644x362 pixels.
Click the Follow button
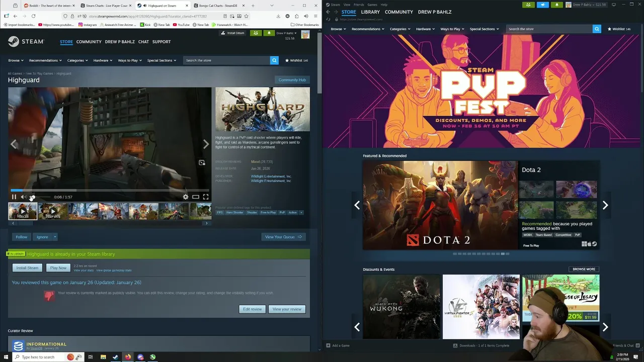click(21, 237)
